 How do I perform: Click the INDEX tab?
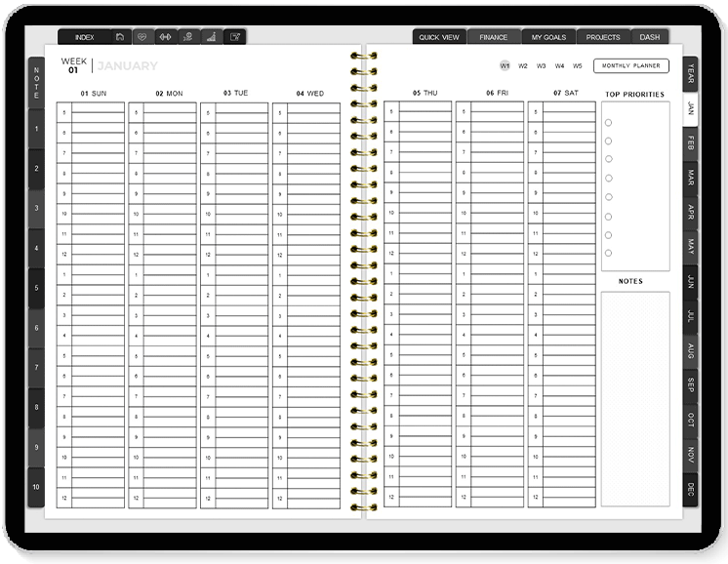pyautogui.click(x=85, y=37)
